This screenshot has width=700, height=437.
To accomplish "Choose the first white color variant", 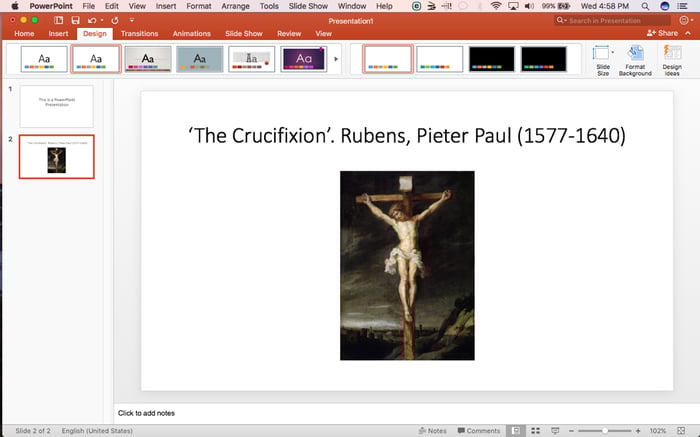I will click(388, 59).
